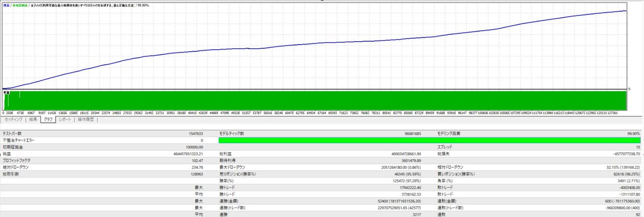Select the 総取引数 value 128963
This screenshot has height=217, width=644.
click(198, 174)
